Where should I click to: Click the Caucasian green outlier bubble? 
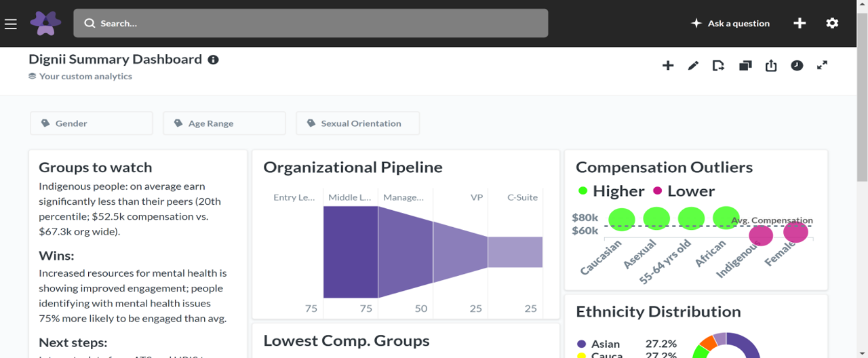[622, 220]
